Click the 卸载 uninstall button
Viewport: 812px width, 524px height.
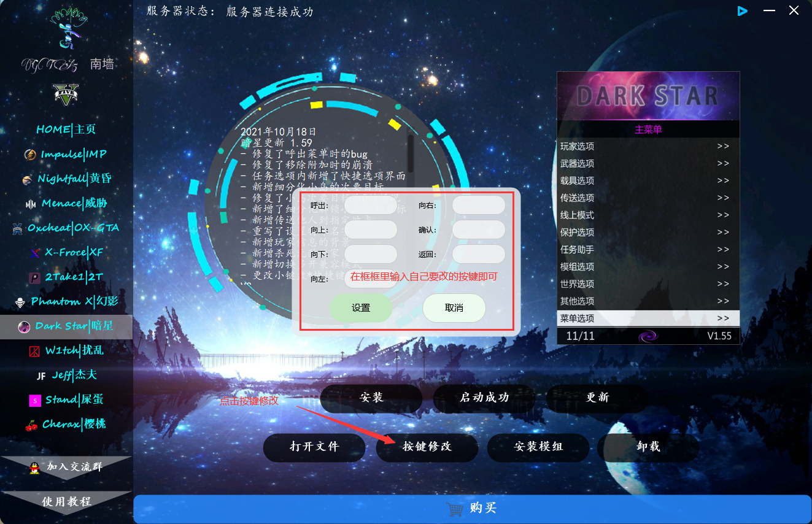click(648, 447)
